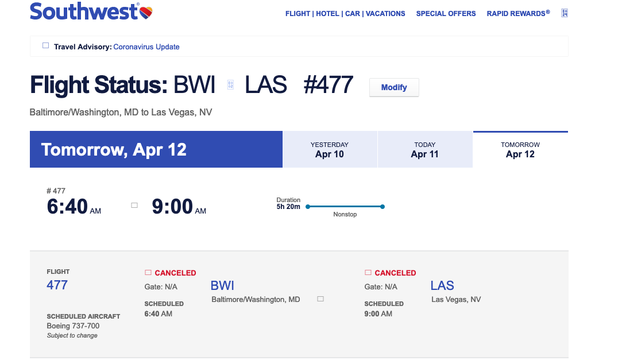Image resolution: width=622 pixels, height=364 pixels.
Task: Open SPECIAL OFFERS in the top navigation
Action: pos(446,14)
